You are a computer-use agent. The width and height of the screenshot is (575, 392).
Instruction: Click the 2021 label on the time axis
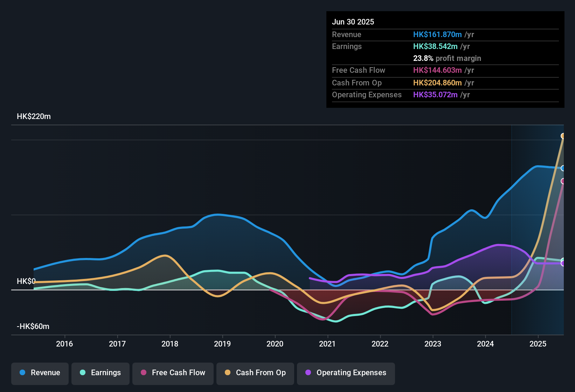[327, 344]
